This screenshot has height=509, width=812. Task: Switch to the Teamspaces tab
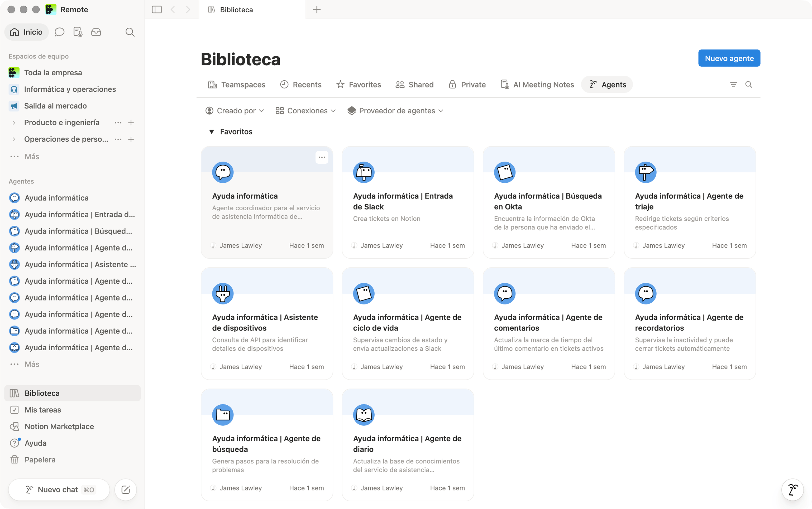pyautogui.click(x=237, y=85)
